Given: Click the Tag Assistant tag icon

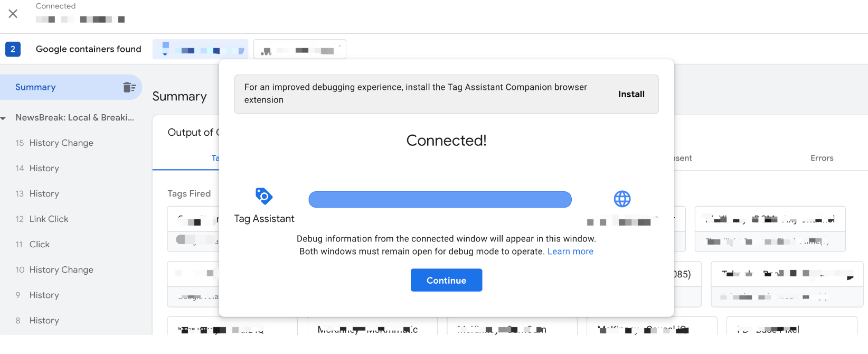Looking at the screenshot, I should (263, 196).
